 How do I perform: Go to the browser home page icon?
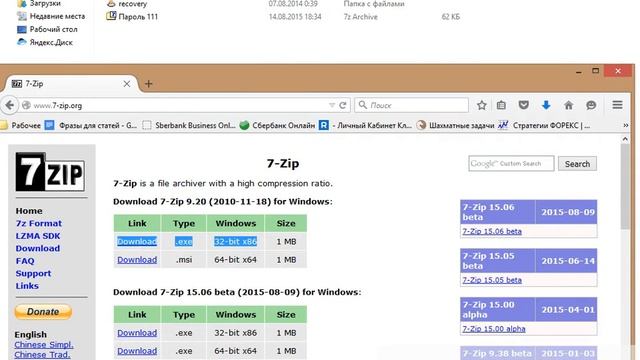pos(569,105)
